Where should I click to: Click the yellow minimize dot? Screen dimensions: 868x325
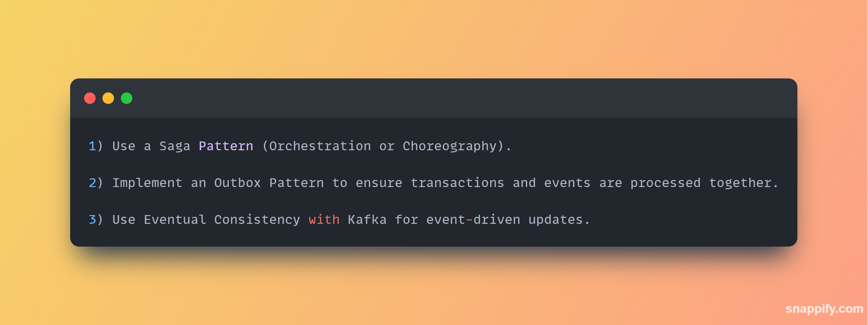pyautogui.click(x=108, y=98)
